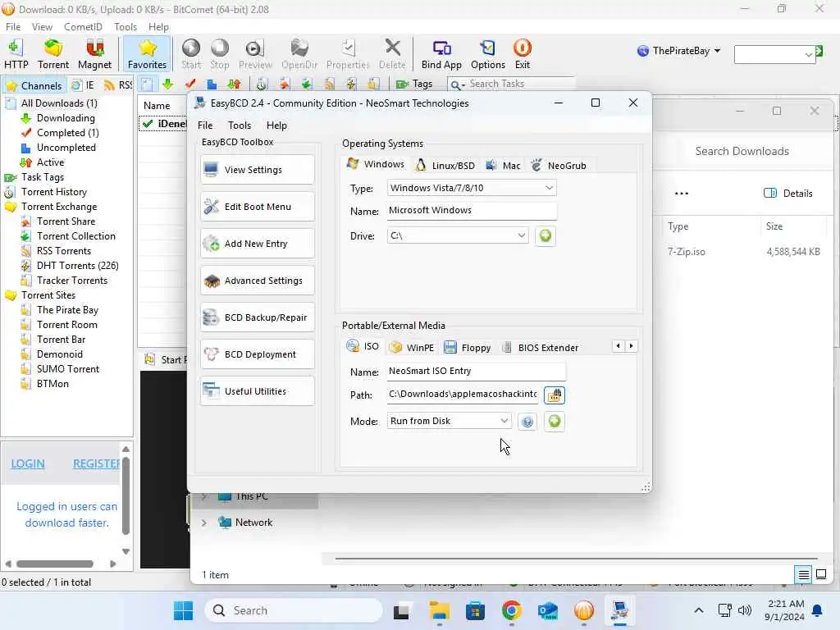Click the Bind App toolbar icon

coord(441,53)
